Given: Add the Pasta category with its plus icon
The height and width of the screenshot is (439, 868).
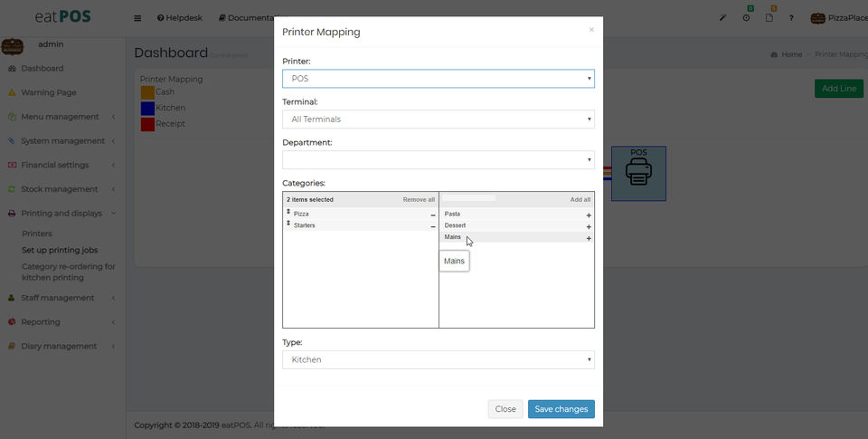Looking at the screenshot, I should pyautogui.click(x=589, y=215).
